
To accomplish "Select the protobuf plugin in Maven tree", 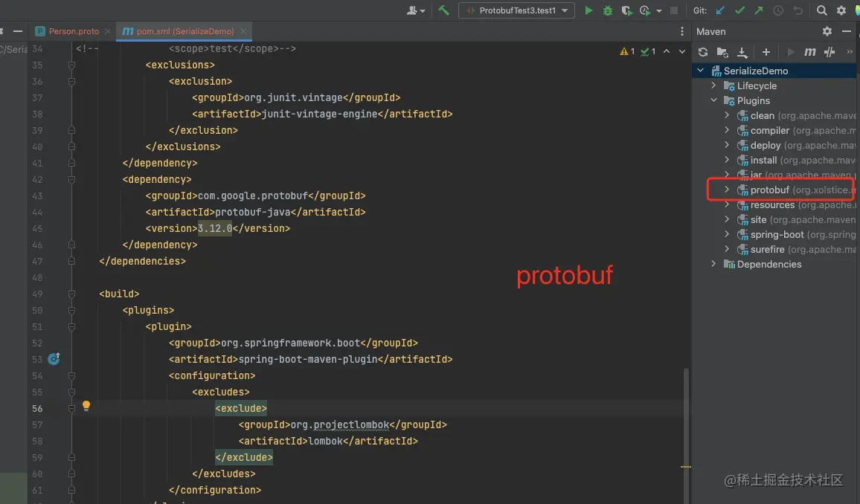I will pos(775,190).
